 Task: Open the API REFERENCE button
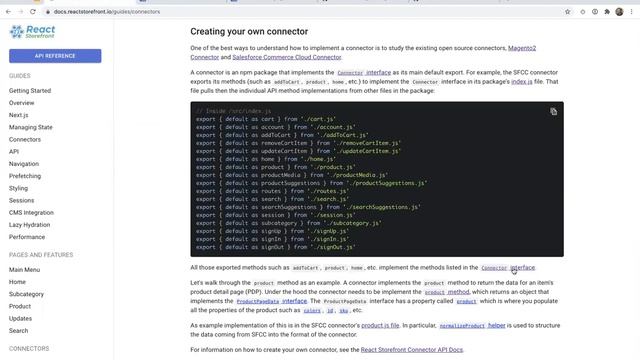[x=55, y=56]
